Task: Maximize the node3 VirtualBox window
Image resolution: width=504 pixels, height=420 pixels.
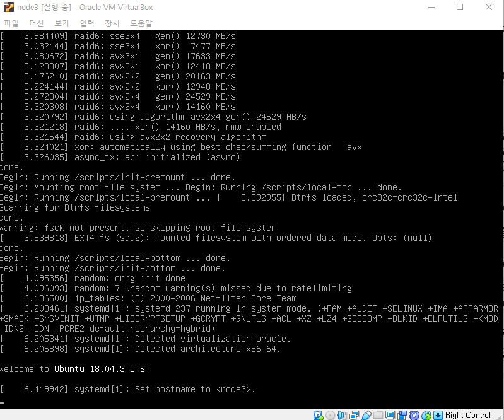Action: coord(460,7)
